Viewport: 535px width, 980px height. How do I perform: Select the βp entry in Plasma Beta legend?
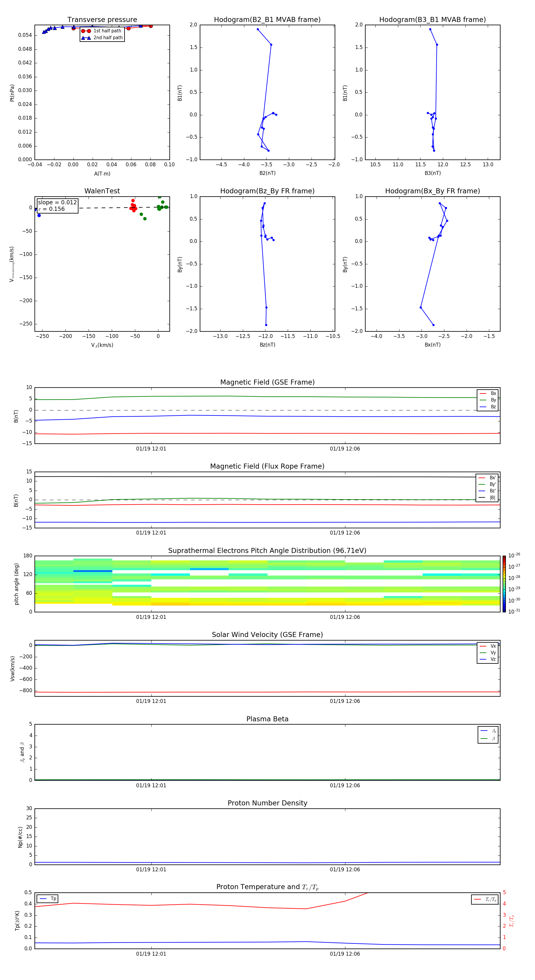point(488,731)
